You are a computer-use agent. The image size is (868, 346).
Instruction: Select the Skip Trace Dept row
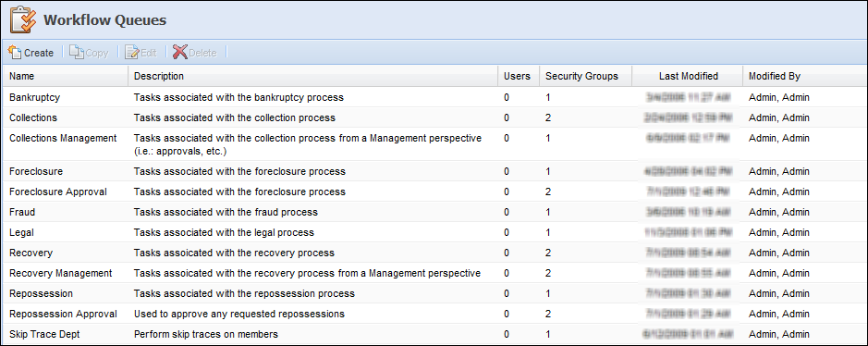click(x=434, y=334)
